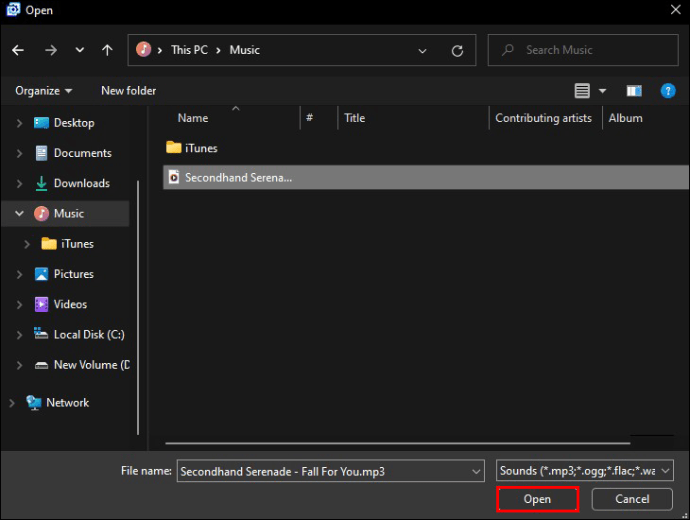This screenshot has height=520, width=690.
Task: Expand the Documents tree node
Action: point(19,153)
